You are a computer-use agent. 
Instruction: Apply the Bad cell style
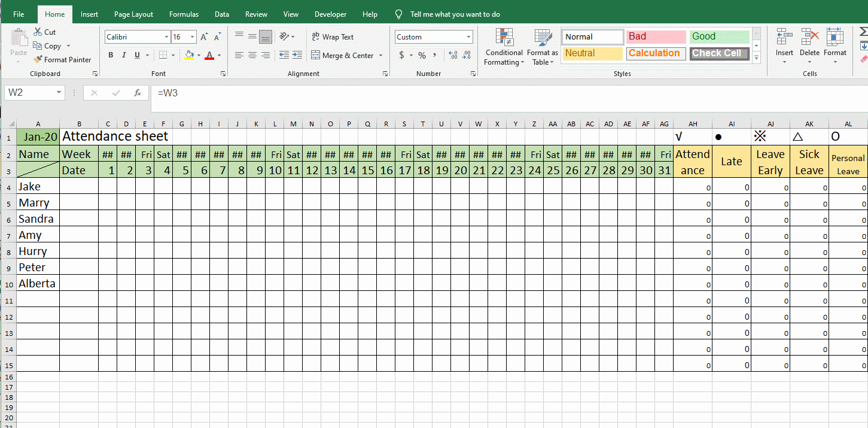coord(656,37)
